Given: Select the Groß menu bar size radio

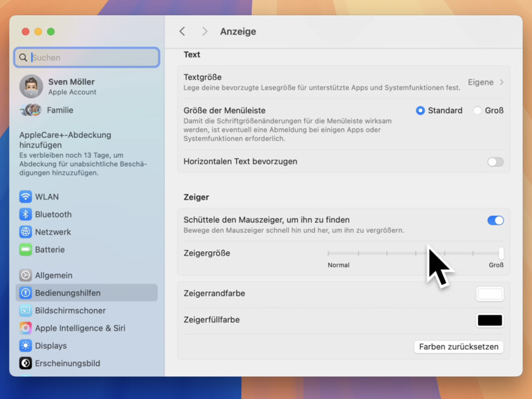Looking at the screenshot, I should click(x=477, y=110).
